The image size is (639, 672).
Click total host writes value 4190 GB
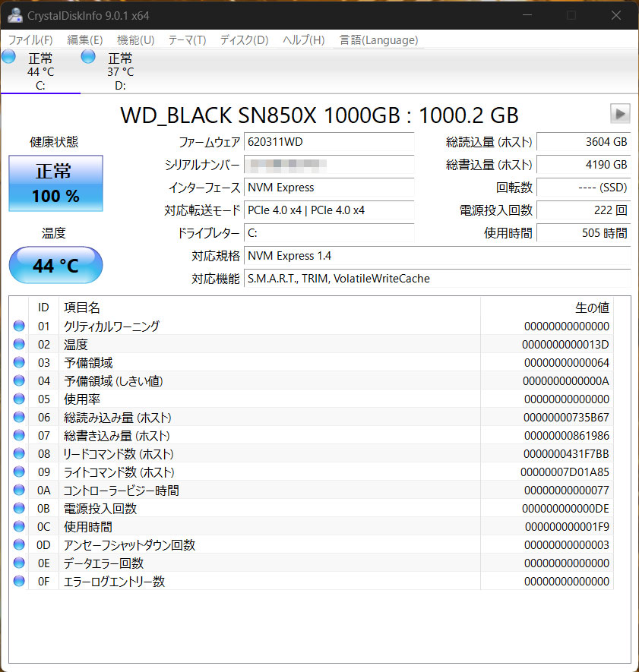coord(584,165)
